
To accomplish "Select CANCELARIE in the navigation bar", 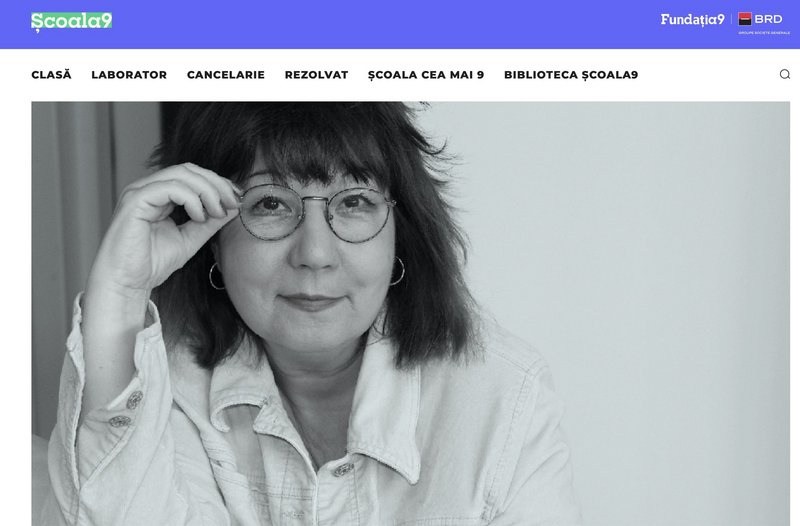I will pyautogui.click(x=226, y=75).
